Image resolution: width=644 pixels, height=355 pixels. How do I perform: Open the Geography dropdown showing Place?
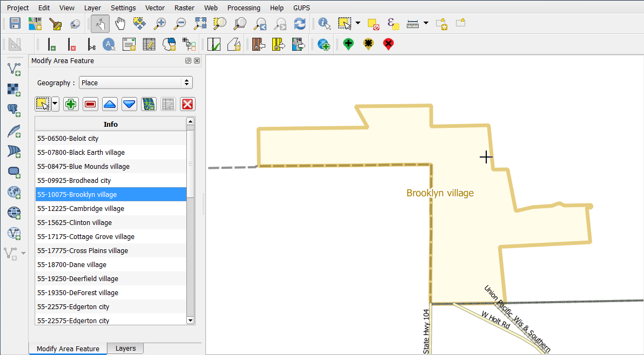pyautogui.click(x=136, y=83)
